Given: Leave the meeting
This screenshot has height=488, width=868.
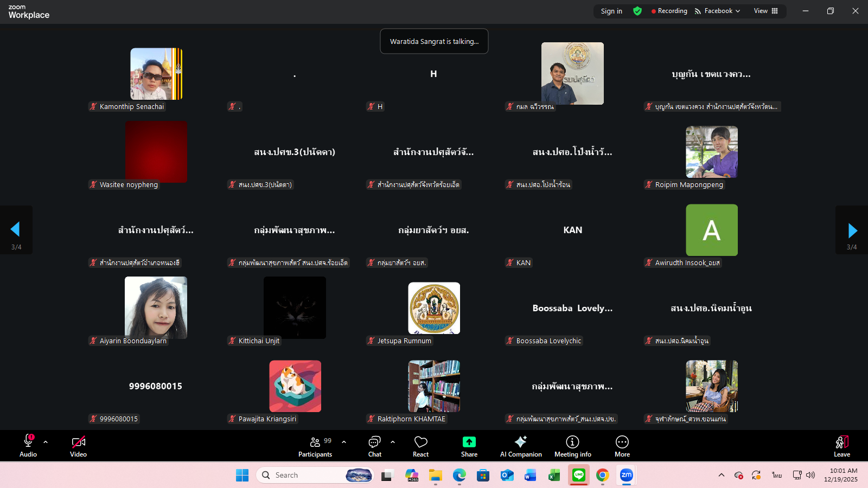Looking at the screenshot, I should [841, 446].
